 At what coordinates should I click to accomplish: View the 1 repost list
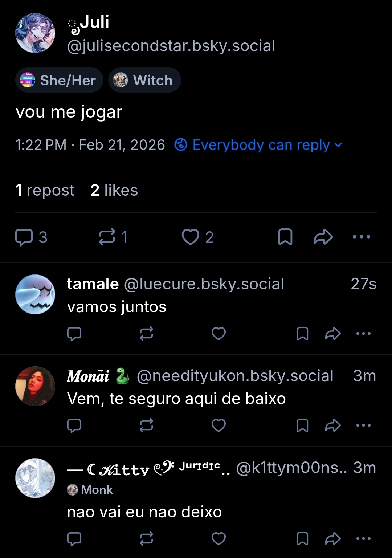pyautogui.click(x=45, y=190)
